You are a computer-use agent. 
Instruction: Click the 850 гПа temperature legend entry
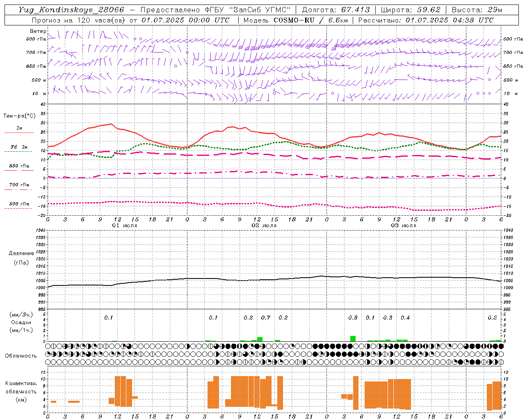click(x=19, y=166)
